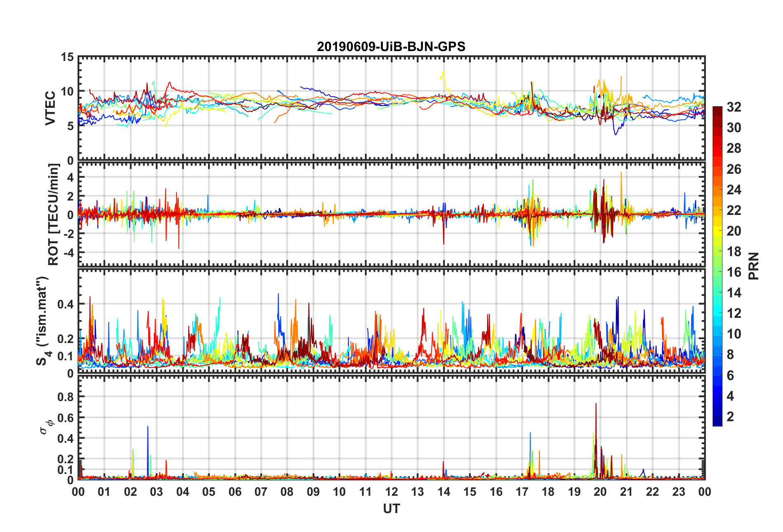Click colorbar tick label 2
The height and width of the screenshot is (532, 783).
click(730, 417)
